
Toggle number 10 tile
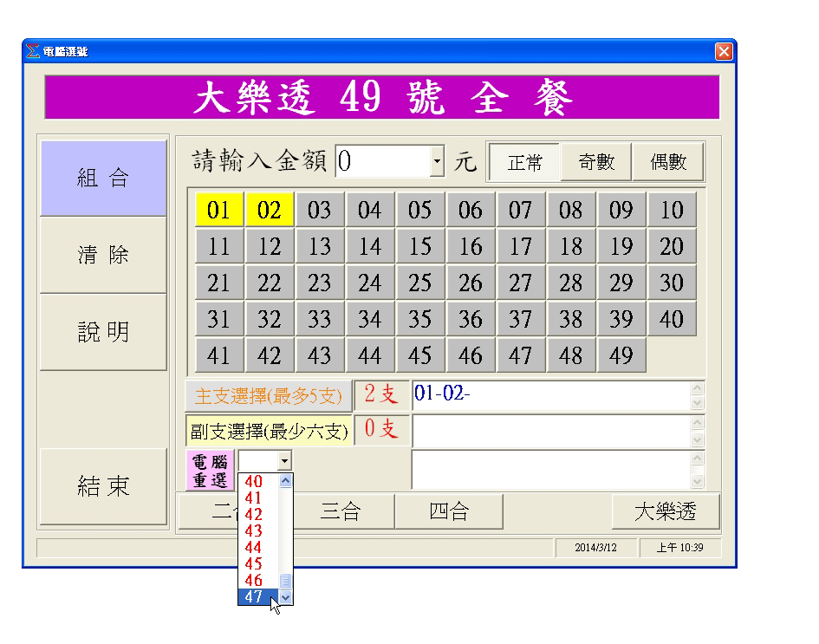pyautogui.click(x=671, y=210)
